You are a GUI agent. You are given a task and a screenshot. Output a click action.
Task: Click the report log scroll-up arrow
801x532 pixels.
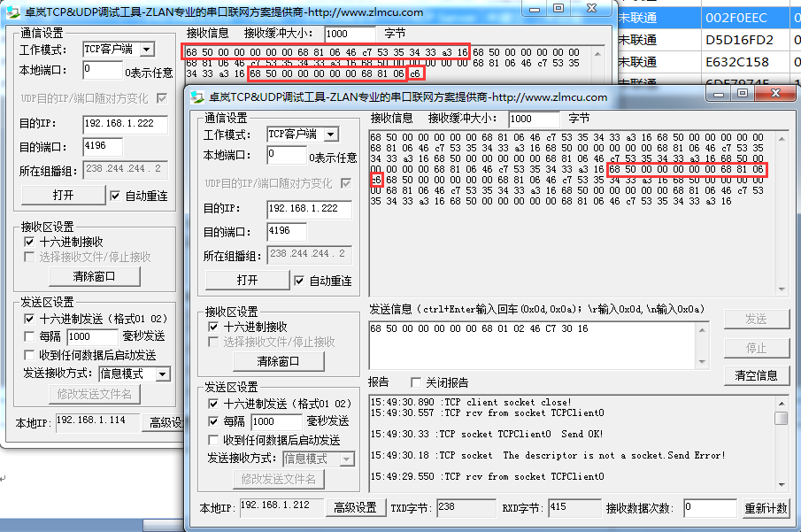pos(781,403)
